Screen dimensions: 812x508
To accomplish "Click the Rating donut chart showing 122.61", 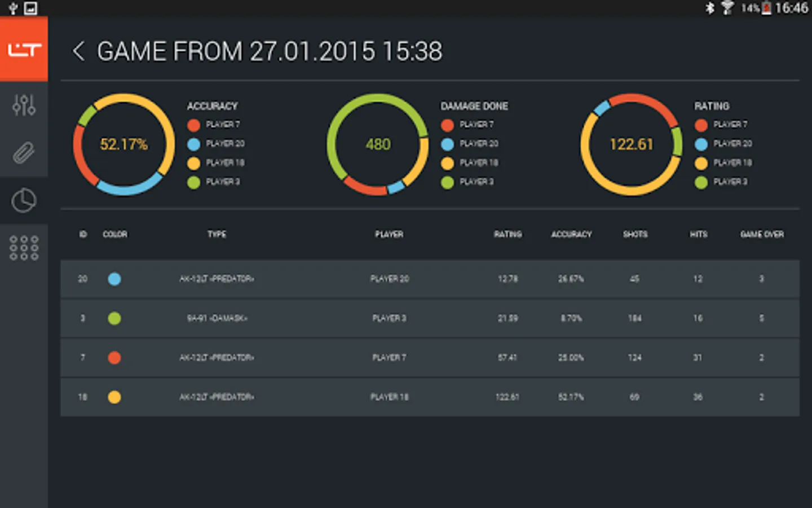I will tap(632, 144).
